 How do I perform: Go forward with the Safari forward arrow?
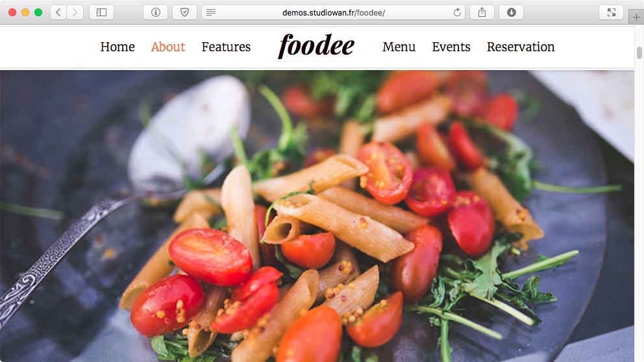[75, 12]
